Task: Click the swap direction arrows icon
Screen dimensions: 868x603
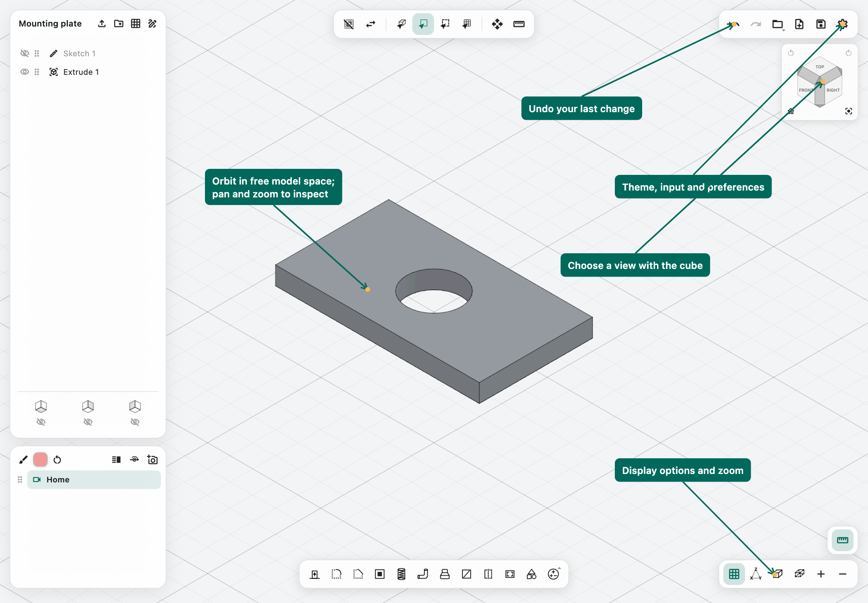Action: point(371,24)
